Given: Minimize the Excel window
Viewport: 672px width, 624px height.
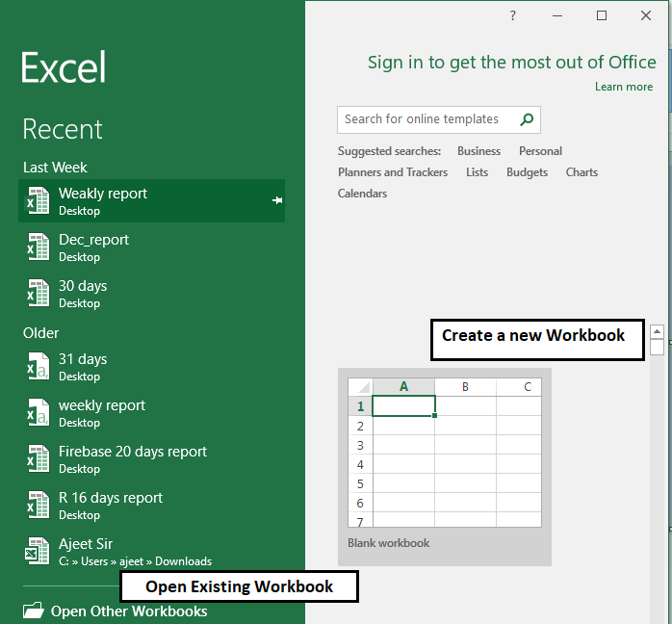Looking at the screenshot, I should point(557,15).
